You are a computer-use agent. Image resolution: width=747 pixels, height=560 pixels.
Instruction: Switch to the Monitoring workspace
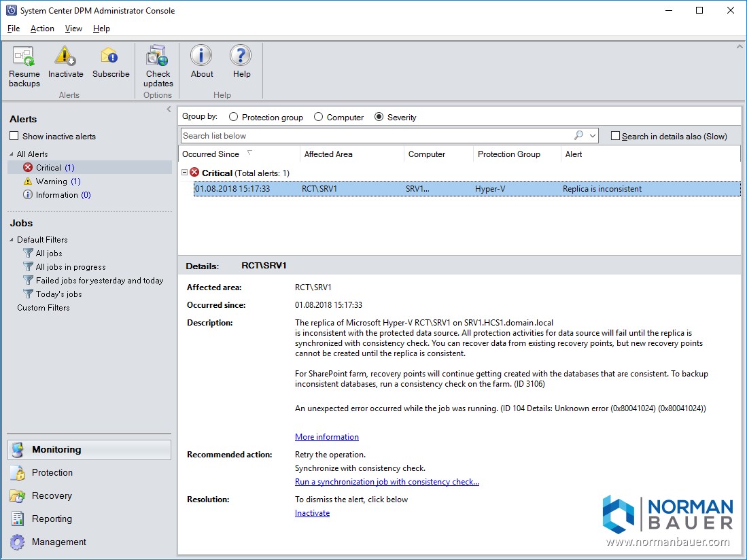(89, 449)
